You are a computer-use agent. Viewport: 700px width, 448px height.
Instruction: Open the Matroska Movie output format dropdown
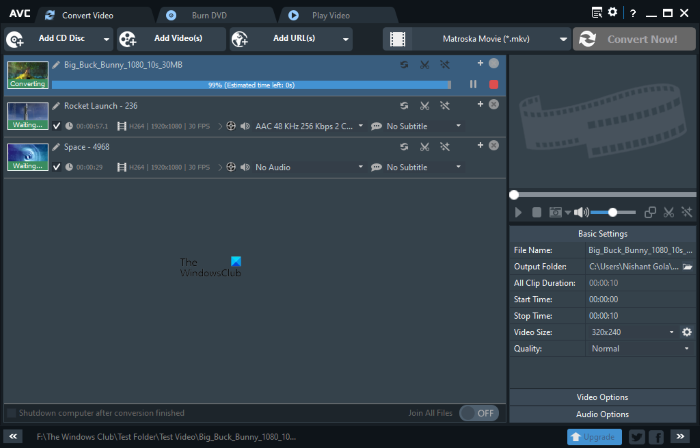pyautogui.click(x=563, y=39)
